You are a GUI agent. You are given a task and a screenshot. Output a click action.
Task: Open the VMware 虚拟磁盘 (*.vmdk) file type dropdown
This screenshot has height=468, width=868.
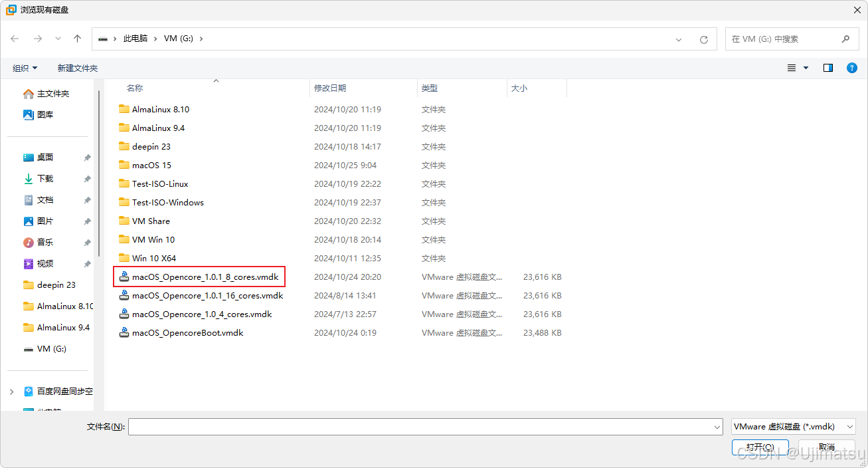click(794, 427)
